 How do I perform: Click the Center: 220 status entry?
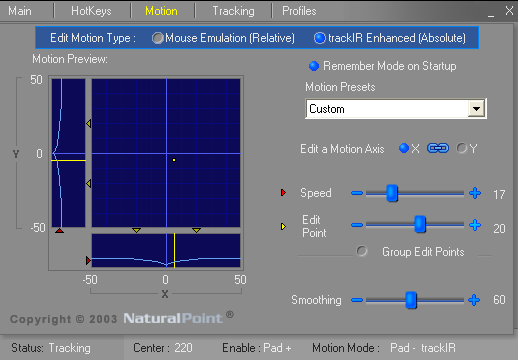163,348
